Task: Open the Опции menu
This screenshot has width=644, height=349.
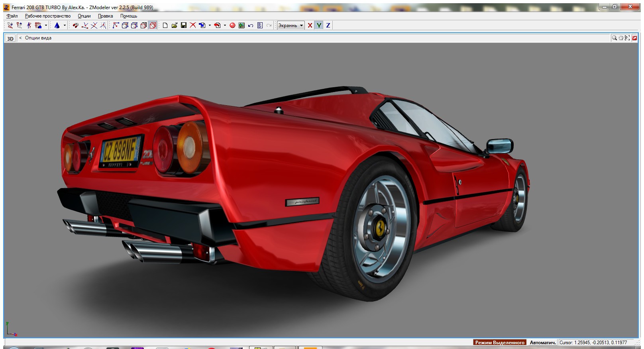Action: [84, 16]
